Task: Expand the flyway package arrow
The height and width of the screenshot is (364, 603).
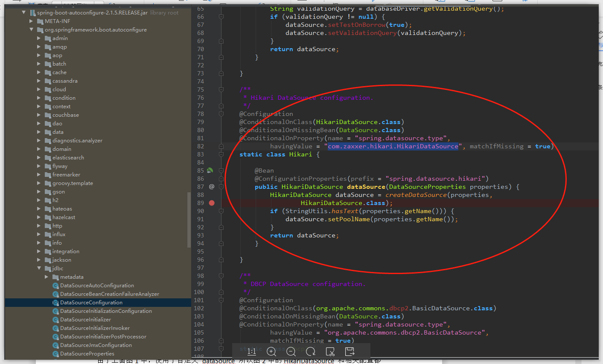Action: (39, 166)
